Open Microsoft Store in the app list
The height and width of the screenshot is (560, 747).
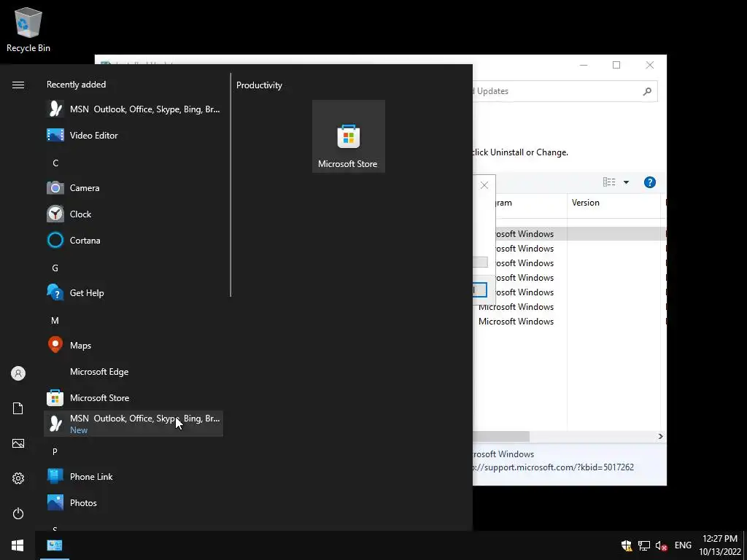tap(133, 397)
